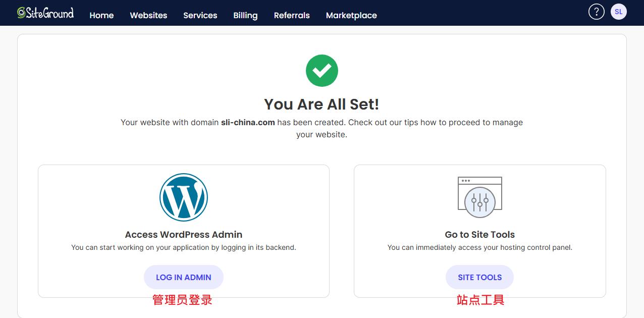644x318 pixels.
Task: Open the Home menu item
Action: [x=101, y=15]
